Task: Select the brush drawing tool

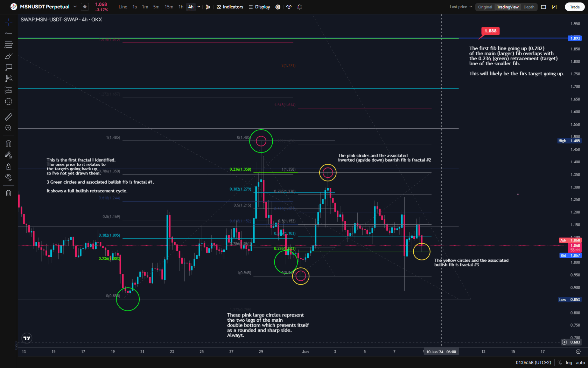Action: coord(9,56)
